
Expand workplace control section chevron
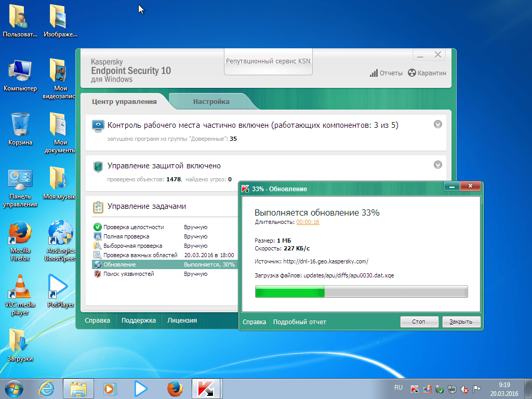[437, 124]
